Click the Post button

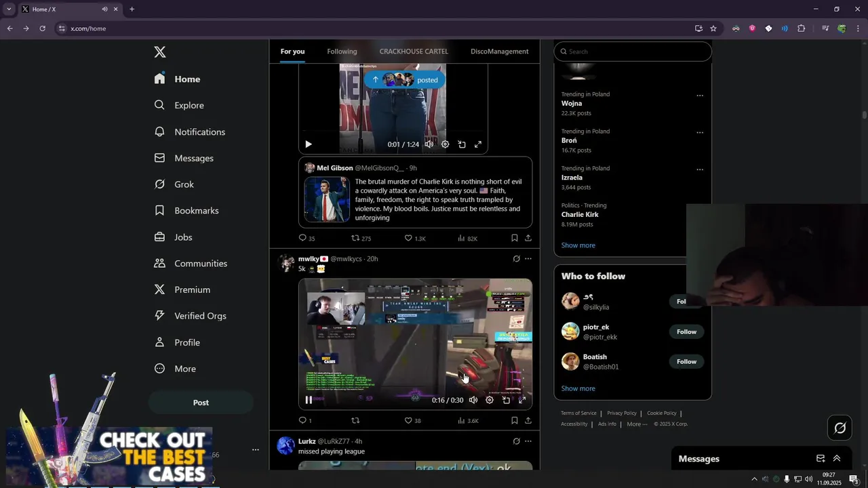201,403
